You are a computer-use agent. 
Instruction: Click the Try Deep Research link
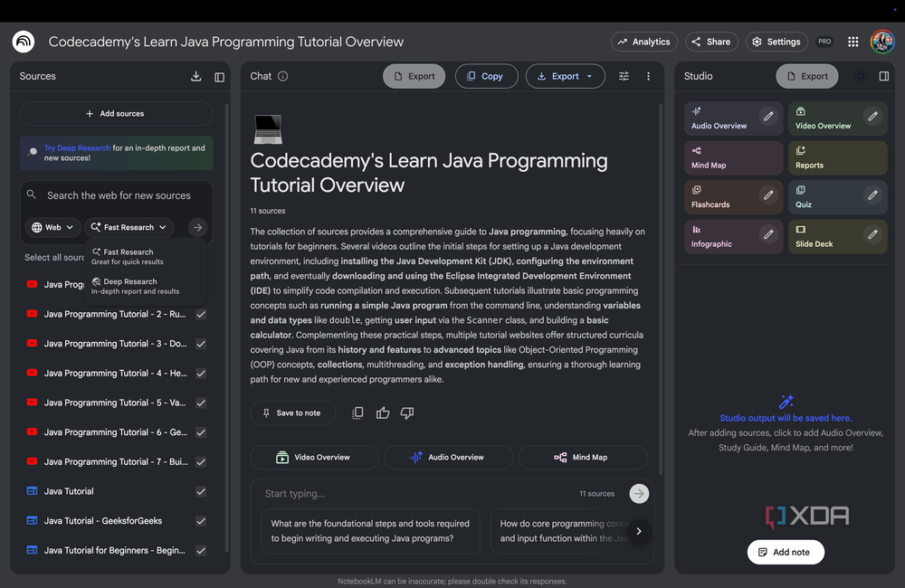(77, 147)
